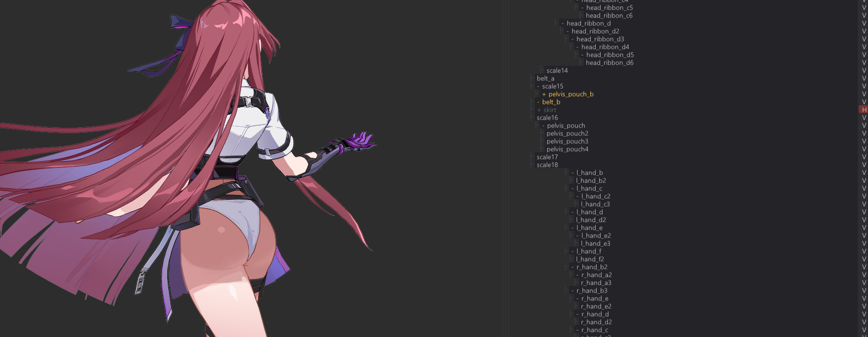Select the head_ribbon_d6 bone
Screen dimensions: 868x337
(609, 62)
